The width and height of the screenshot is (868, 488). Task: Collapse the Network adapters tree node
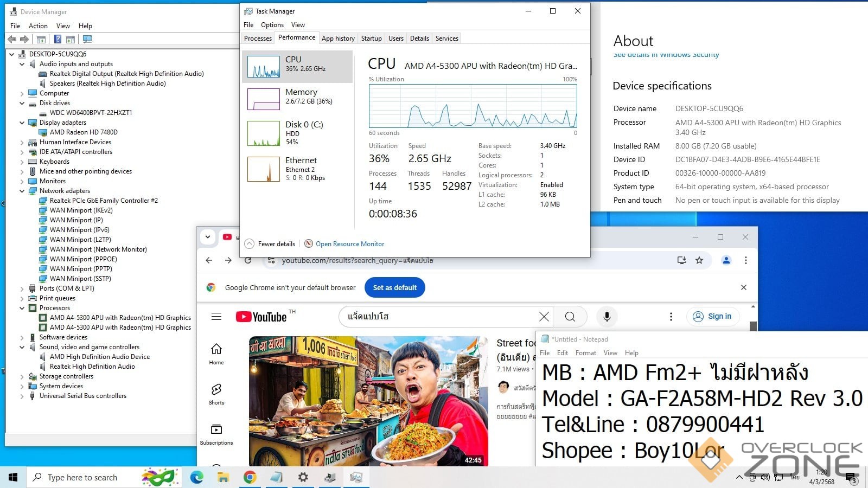coord(22,191)
